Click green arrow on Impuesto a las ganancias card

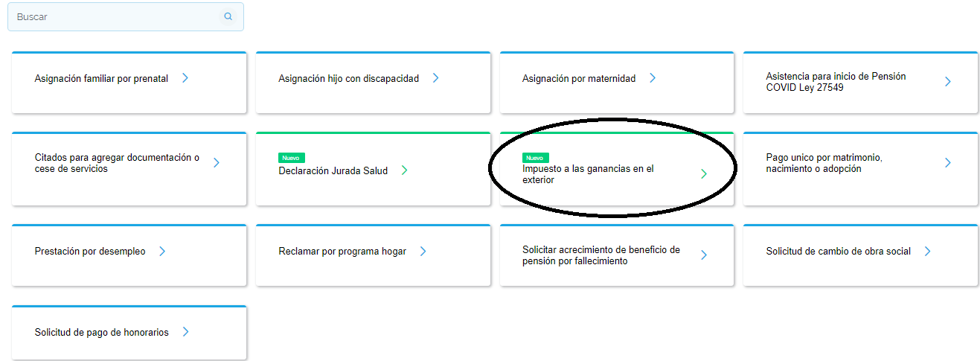point(703,174)
